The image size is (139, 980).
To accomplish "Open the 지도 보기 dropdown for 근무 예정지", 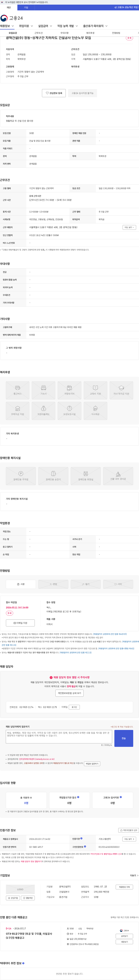I will [129, 227].
